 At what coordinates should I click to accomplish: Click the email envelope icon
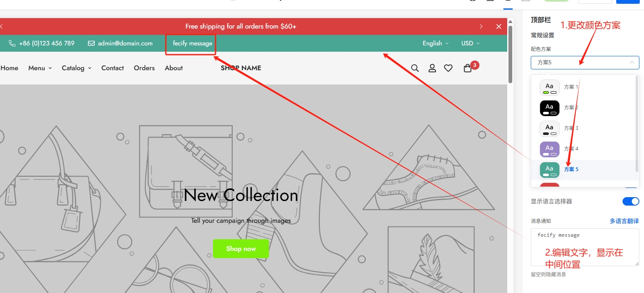point(91,43)
